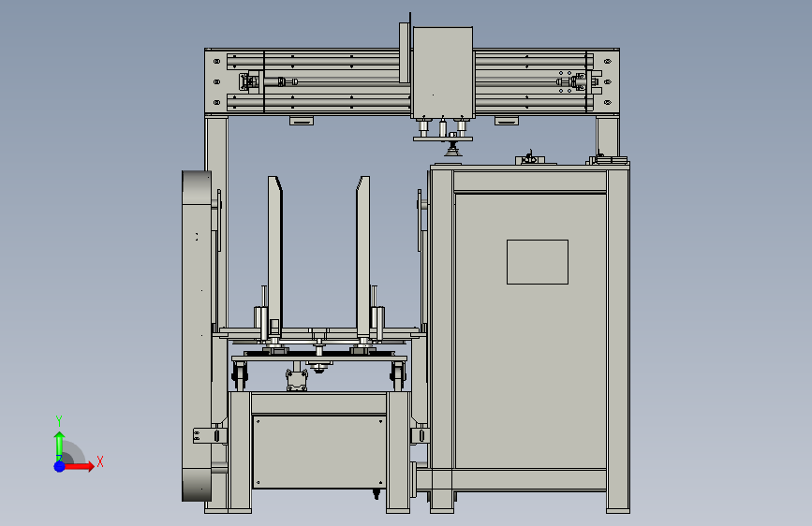Select the left vertical guide plate
This screenshot has width=812, height=526.
[274, 256]
